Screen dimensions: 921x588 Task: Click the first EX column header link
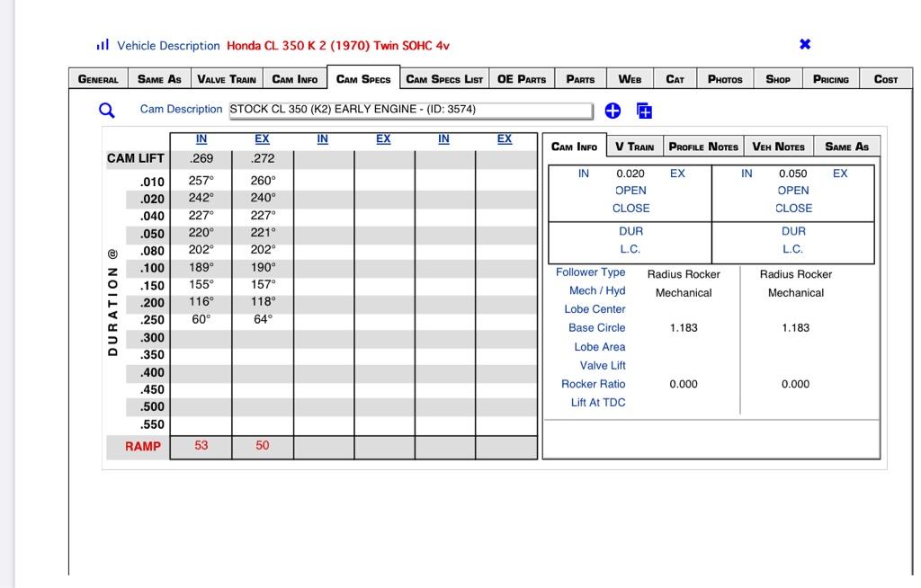click(x=262, y=138)
